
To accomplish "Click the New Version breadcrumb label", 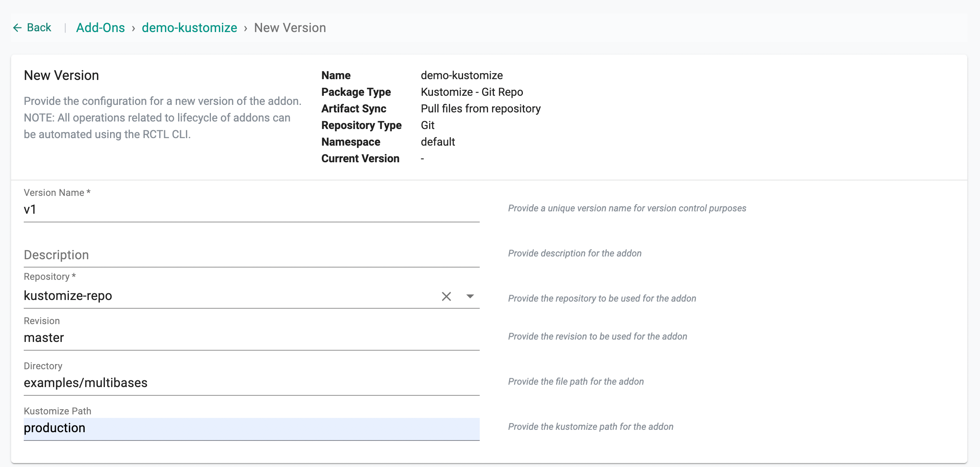I will coord(290,28).
